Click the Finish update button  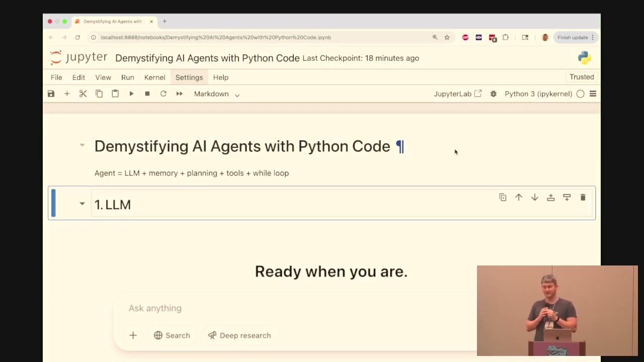[576, 37]
